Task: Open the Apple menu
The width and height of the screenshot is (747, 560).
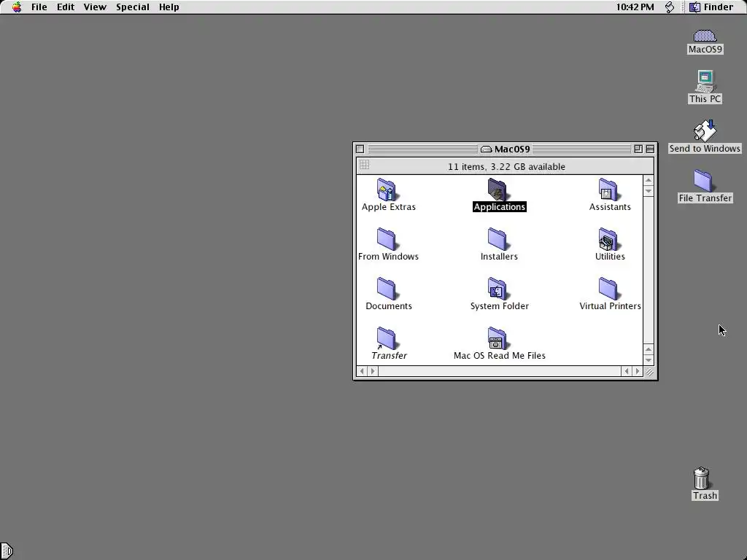Action: click(x=17, y=7)
